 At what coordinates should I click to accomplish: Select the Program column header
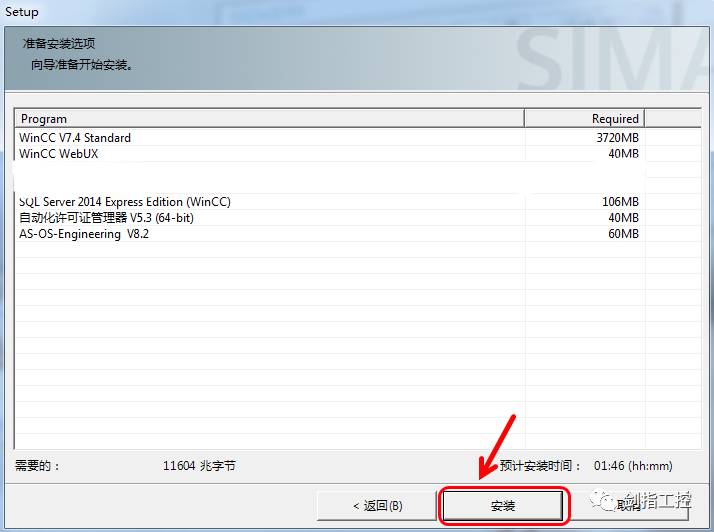click(269, 118)
